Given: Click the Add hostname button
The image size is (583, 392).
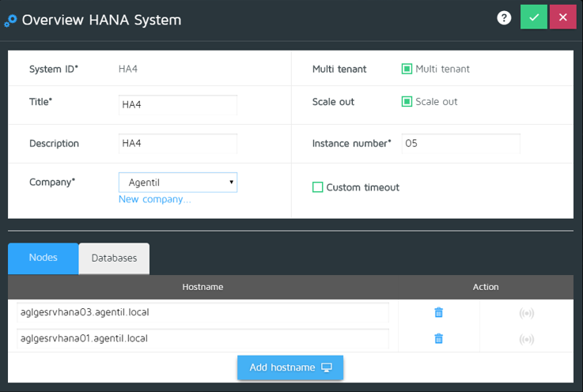Looking at the screenshot, I should [290, 367].
